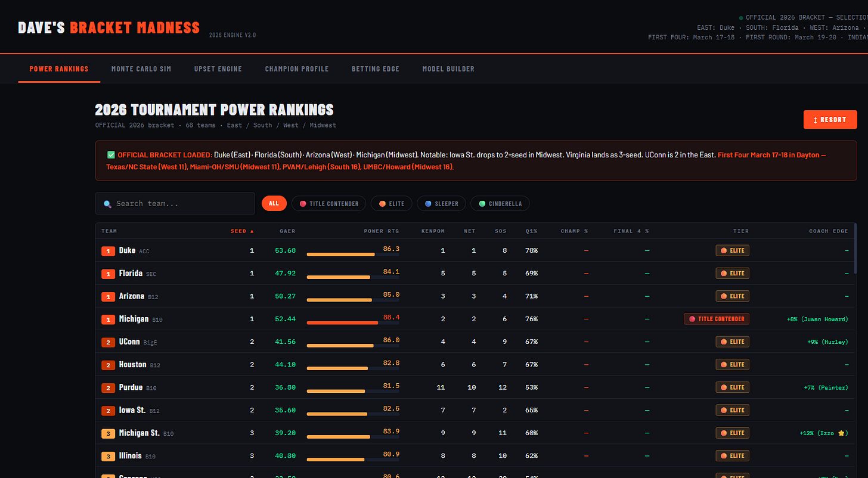868x478 pixels.
Task: Sort by KenPom column header
Action: click(x=433, y=231)
